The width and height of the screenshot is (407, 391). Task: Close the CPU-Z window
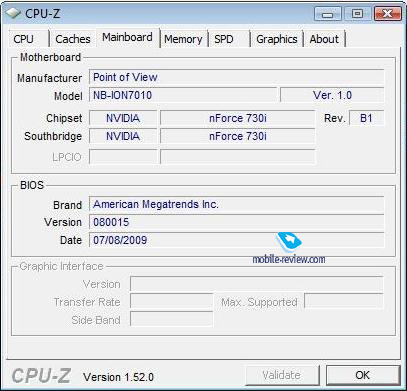tap(387, 14)
